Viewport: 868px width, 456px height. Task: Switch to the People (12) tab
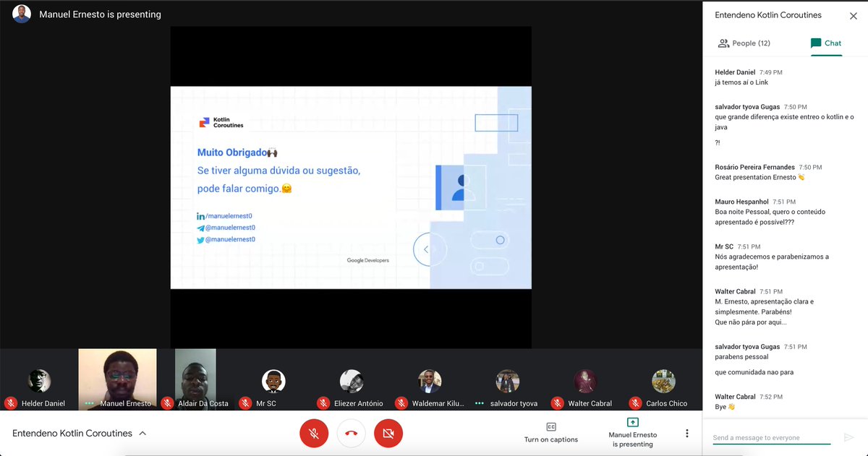[744, 43]
